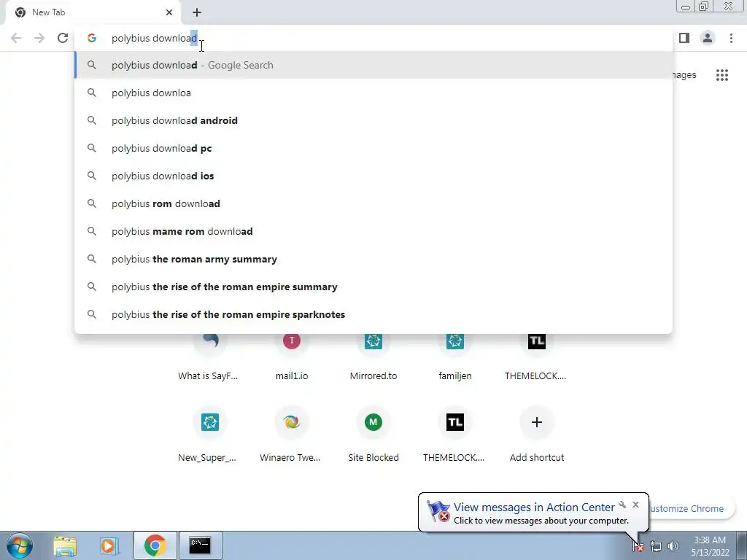The image size is (747, 560).
Task: Click the Chrome taskbar icon
Action: click(155, 545)
